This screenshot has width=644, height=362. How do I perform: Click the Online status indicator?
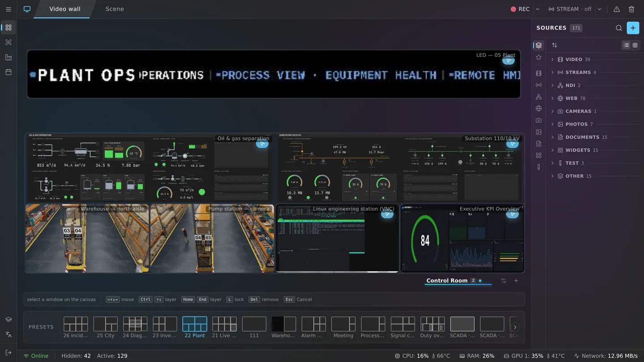(36, 356)
